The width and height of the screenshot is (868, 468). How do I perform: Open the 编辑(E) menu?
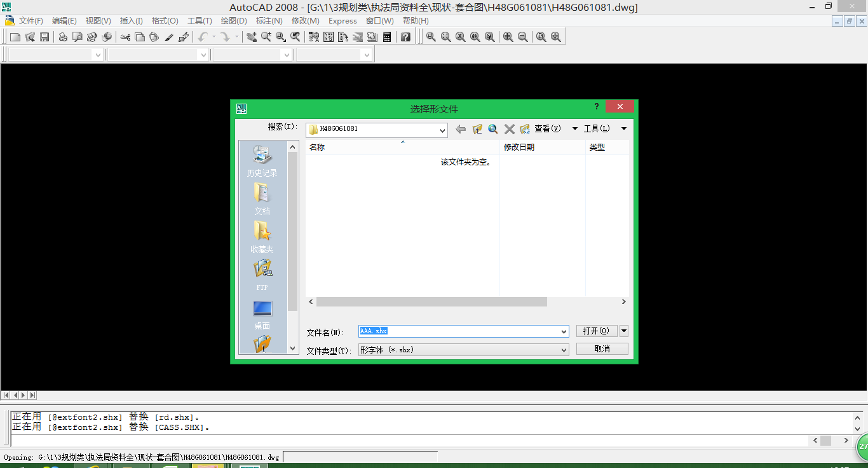click(64, 21)
